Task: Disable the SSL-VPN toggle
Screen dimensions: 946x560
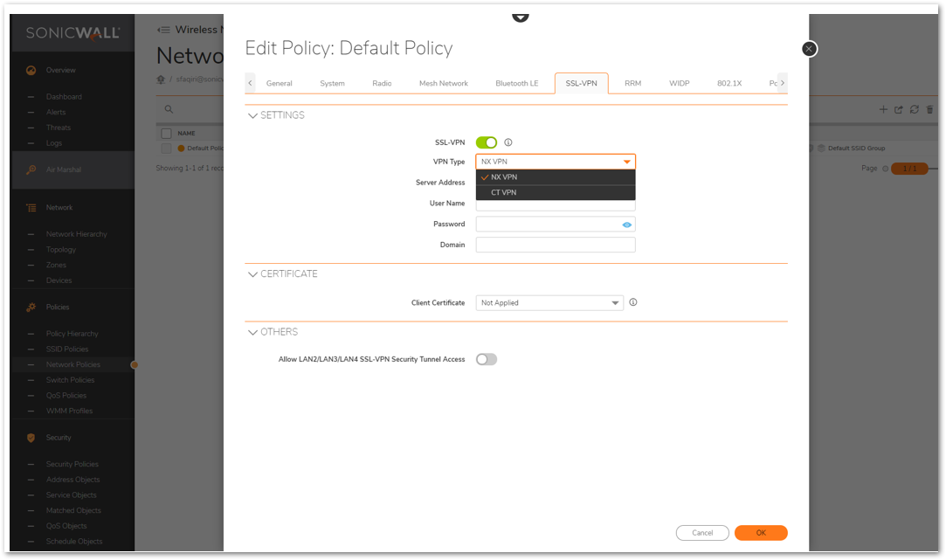Action: [x=487, y=142]
